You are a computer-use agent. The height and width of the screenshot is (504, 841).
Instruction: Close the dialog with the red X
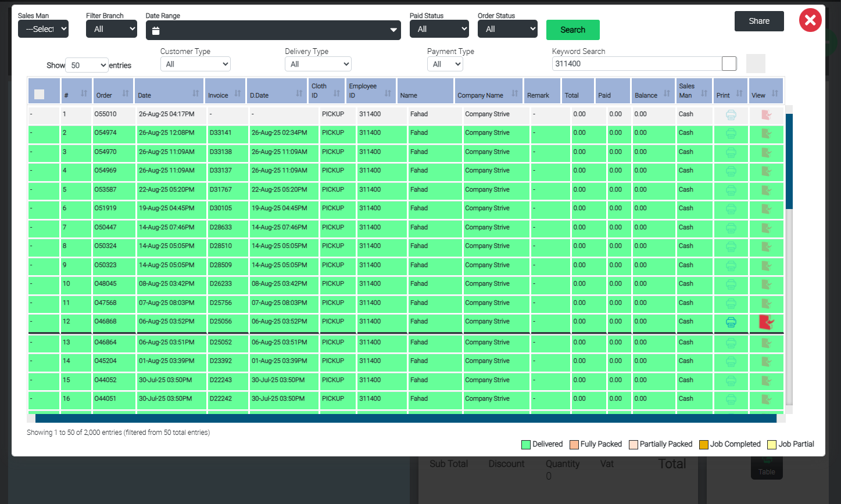click(x=810, y=20)
